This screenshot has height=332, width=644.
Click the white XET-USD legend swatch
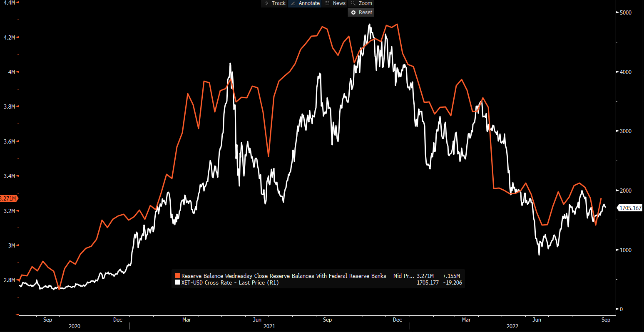click(177, 282)
